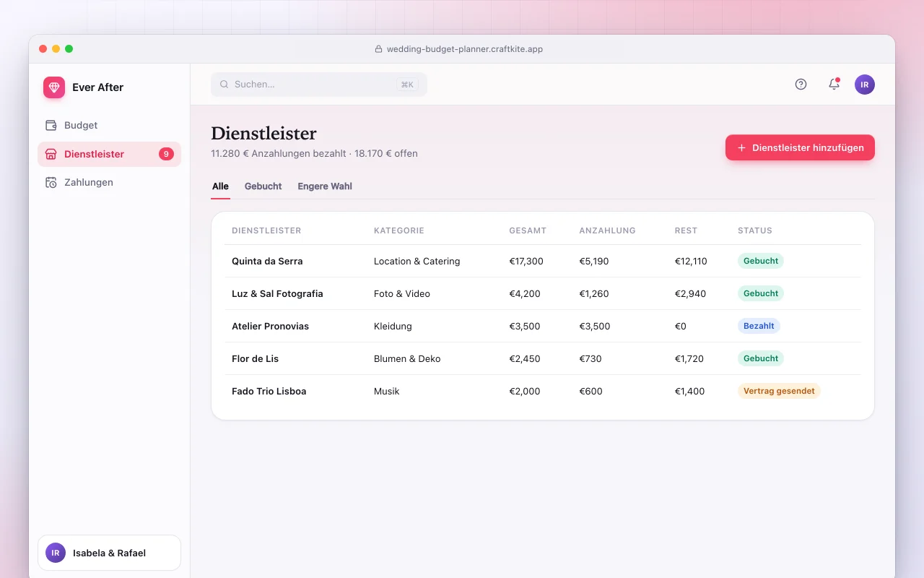The height and width of the screenshot is (578, 924).
Task: Click Dienstleister hinzufügen button
Action: 800,147
